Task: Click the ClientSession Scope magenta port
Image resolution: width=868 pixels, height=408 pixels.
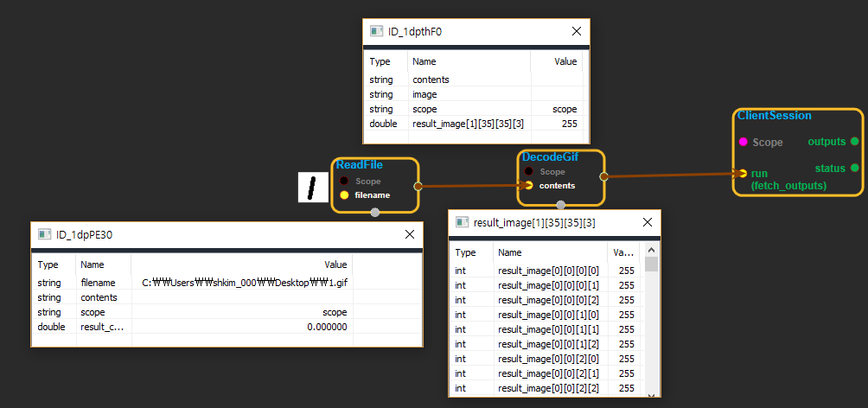Action: pos(742,142)
